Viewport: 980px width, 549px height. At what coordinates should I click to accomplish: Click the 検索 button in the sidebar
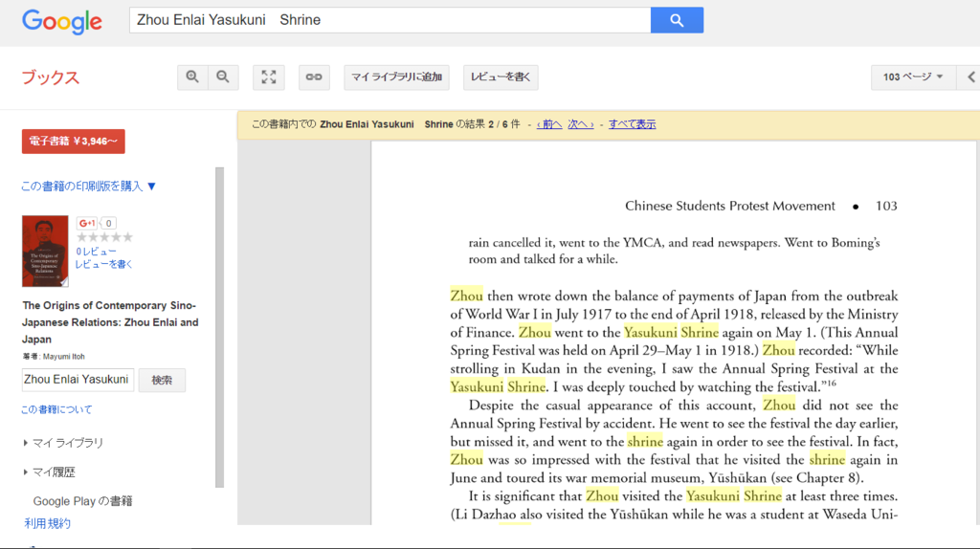tap(162, 380)
